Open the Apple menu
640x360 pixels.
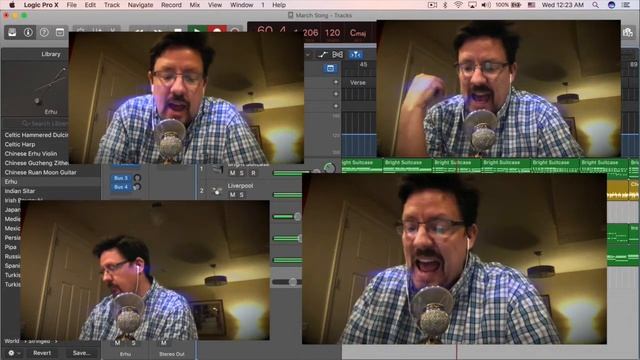click(x=12, y=5)
